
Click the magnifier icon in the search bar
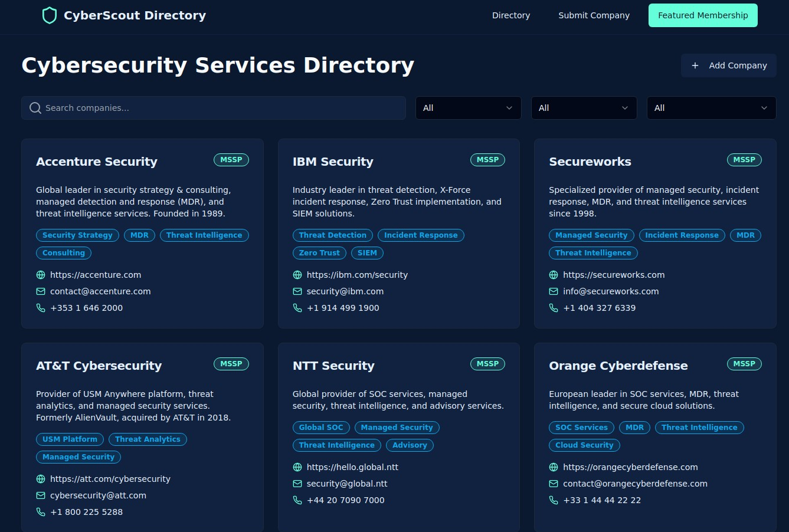35,108
